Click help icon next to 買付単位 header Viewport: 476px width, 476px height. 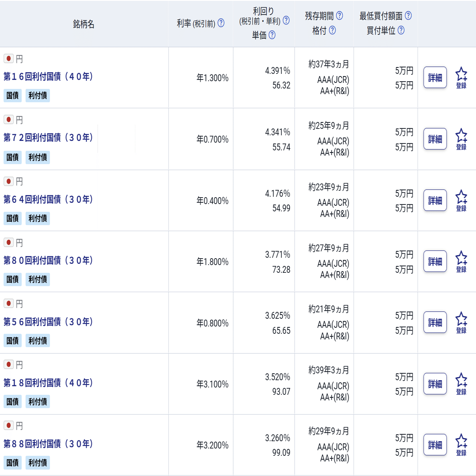click(401, 30)
